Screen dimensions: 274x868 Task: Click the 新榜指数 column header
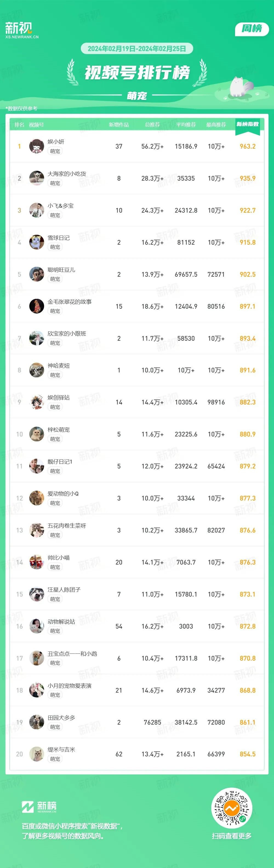tap(248, 124)
